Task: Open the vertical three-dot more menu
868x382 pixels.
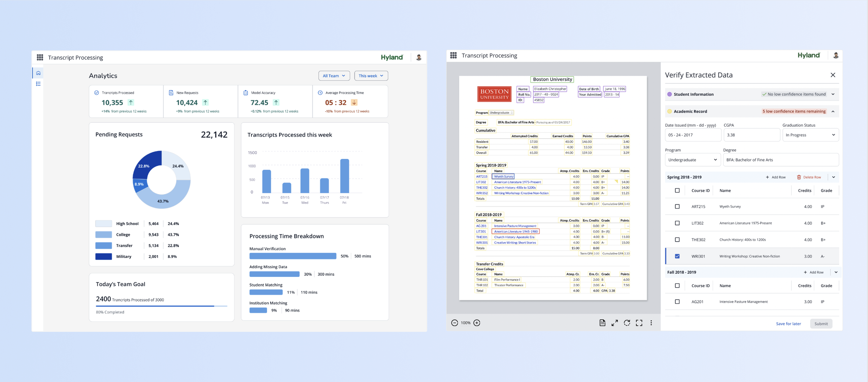Action: [x=651, y=323]
